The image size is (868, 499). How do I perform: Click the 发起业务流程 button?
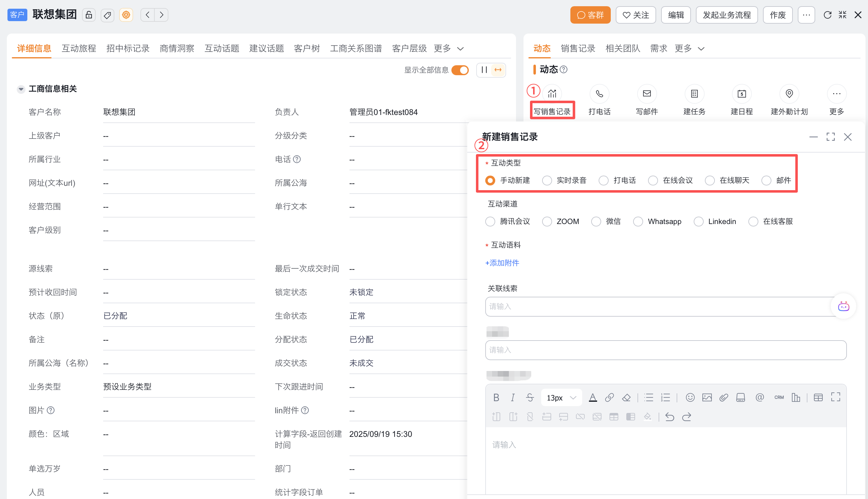726,15
